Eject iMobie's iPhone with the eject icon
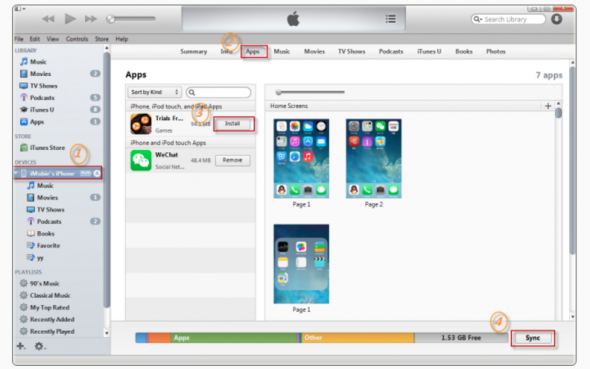The height and width of the screenshot is (369, 590). pyautogui.click(x=97, y=173)
